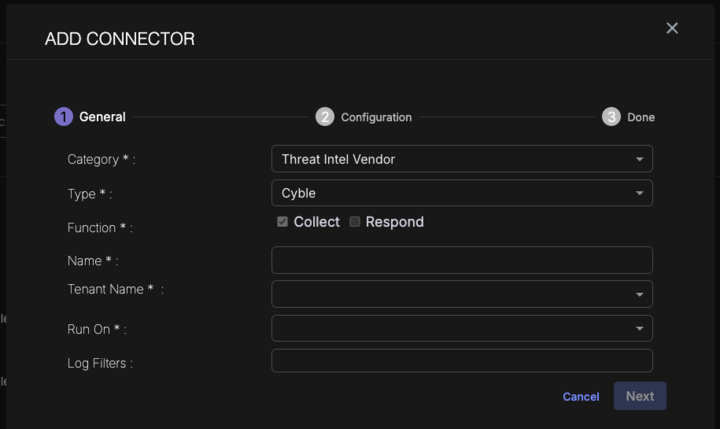Open the Category dropdown arrow

point(639,159)
